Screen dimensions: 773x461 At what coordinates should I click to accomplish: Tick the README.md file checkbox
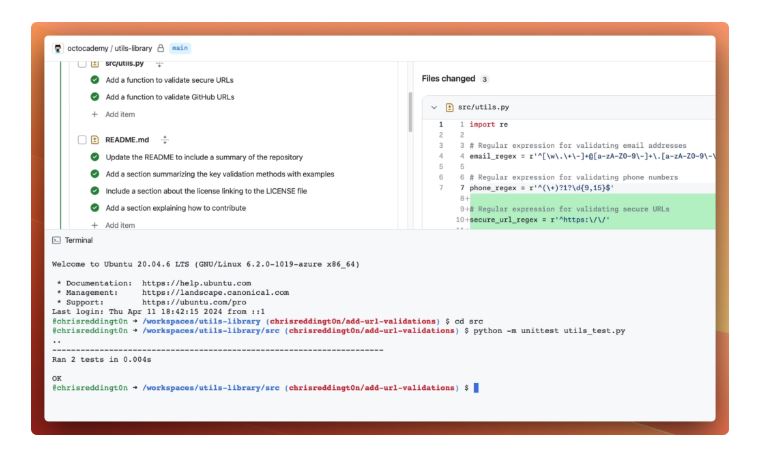pyautogui.click(x=81, y=140)
